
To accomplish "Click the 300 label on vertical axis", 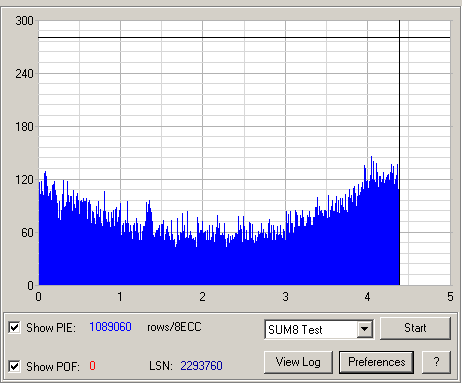I will pyautogui.click(x=24, y=21).
